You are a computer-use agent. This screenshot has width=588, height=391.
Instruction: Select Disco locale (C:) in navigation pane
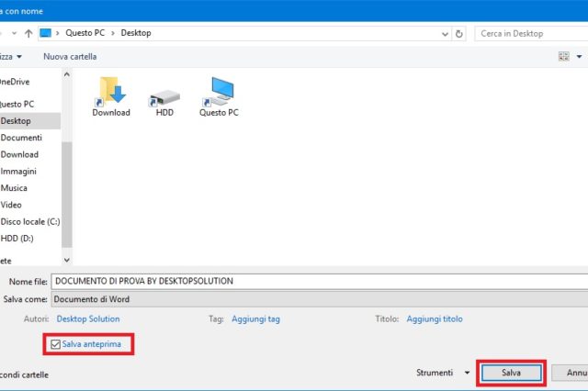(x=30, y=222)
